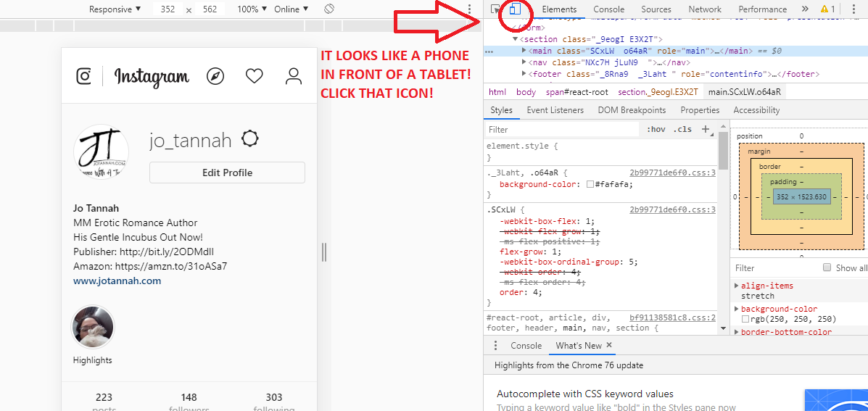Click the JT profile picture
Screen dimensions: 868x411
coord(101,151)
